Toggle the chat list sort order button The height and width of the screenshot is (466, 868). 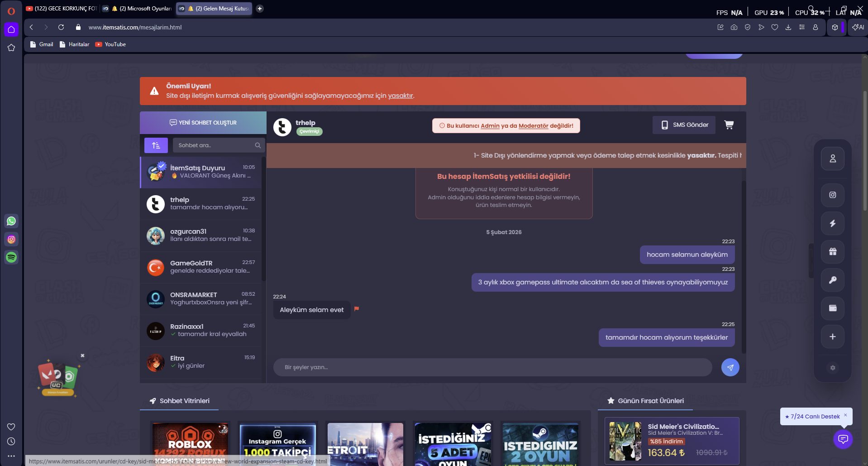point(156,145)
